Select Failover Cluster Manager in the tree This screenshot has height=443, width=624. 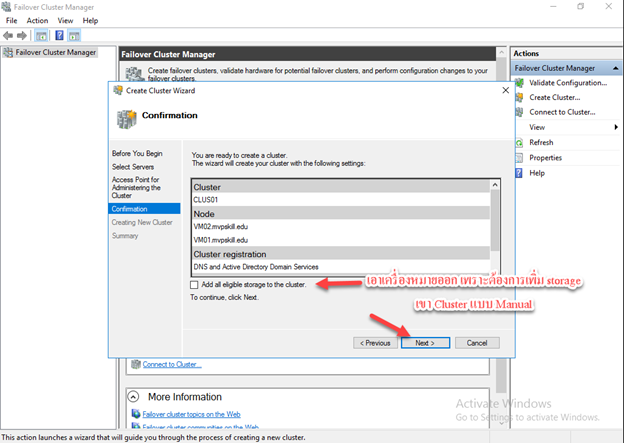coord(56,52)
